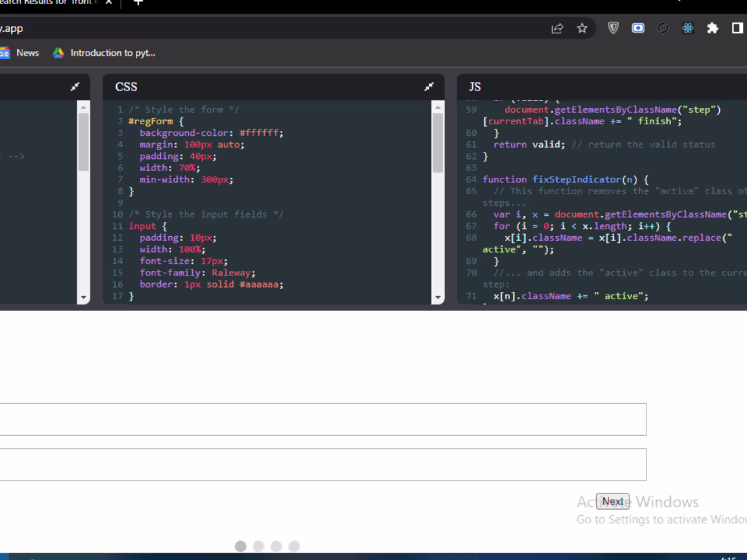The height and width of the screenshot is (560, 747).
Task: Toggle bookmark with the star icon
Action: 582,28
